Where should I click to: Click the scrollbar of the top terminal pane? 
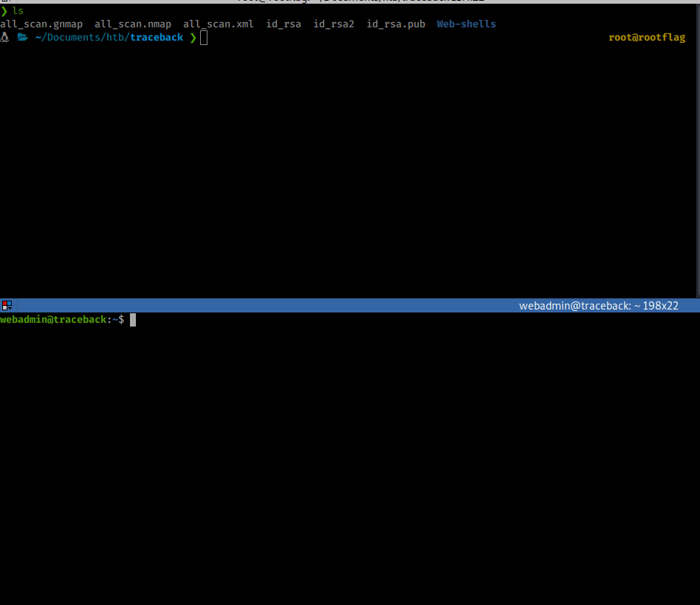click(698, 148)
